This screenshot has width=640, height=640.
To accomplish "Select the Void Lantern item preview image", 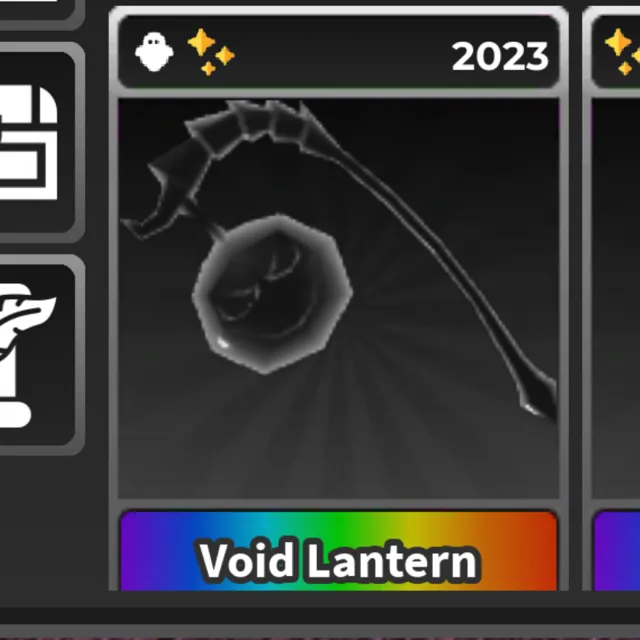I will [338, 298].
